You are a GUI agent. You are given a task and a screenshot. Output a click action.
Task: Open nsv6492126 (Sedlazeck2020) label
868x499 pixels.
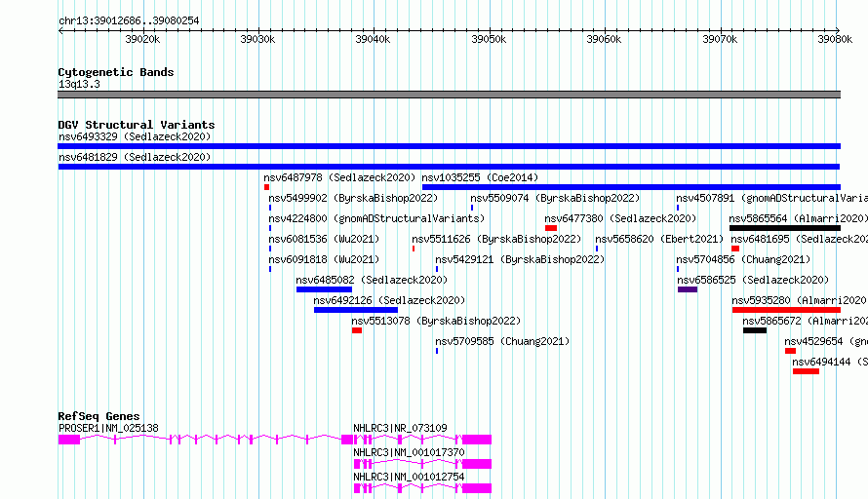389,300
